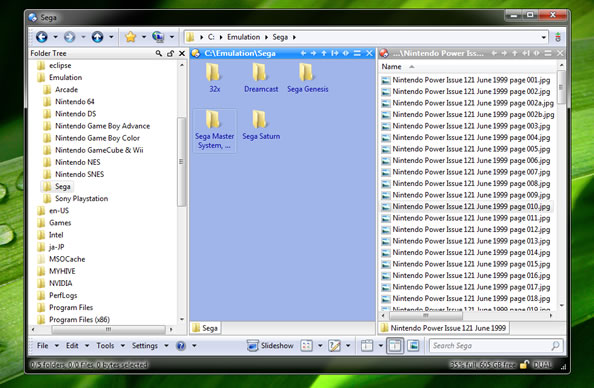The image size is (594, 388).
Task: Go back with the Back arrow button
Action: (x=42, y=37)
